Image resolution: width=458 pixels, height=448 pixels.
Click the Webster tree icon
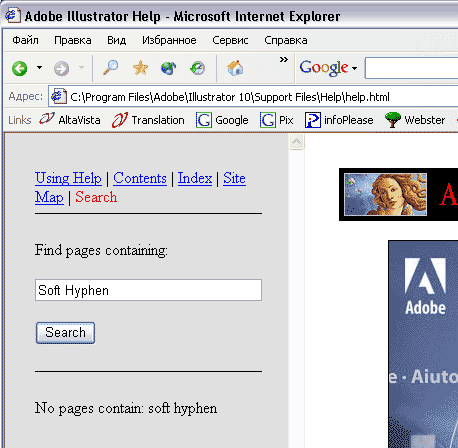click(392, 120)
